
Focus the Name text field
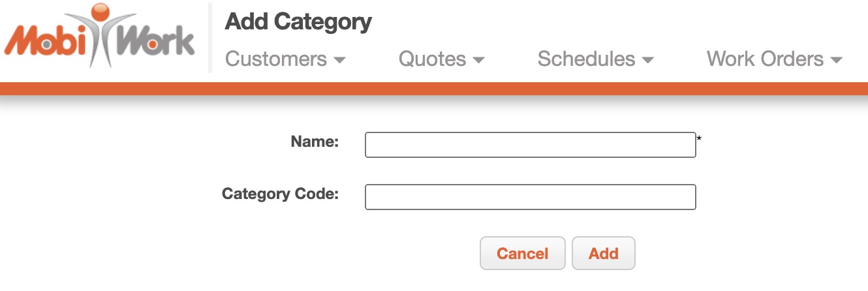pos(530,145)
